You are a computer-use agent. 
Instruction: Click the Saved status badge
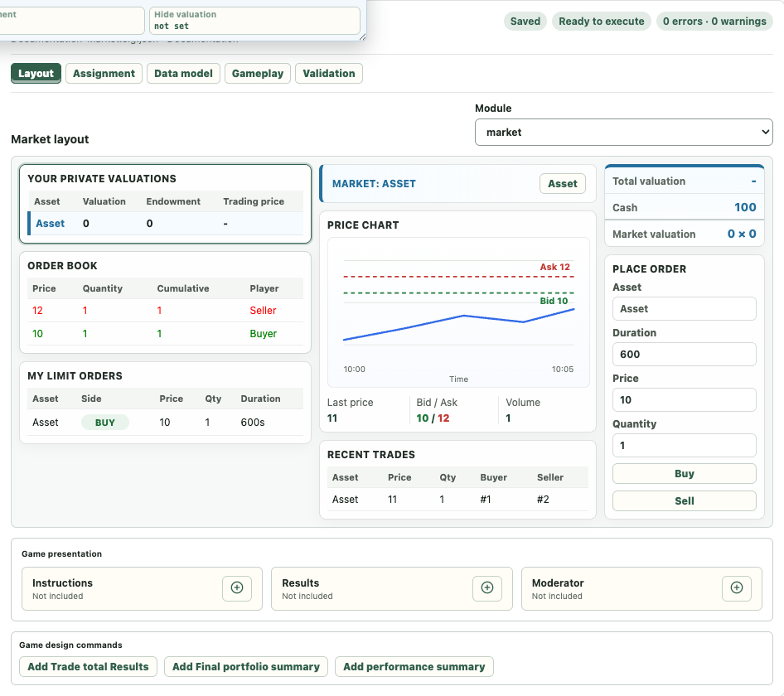point(525,21)
